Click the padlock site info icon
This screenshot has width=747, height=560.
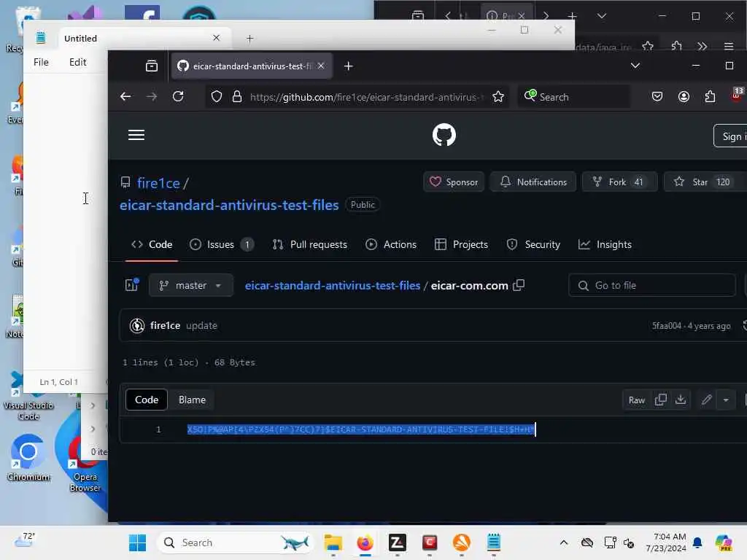(x=237, y=97)
